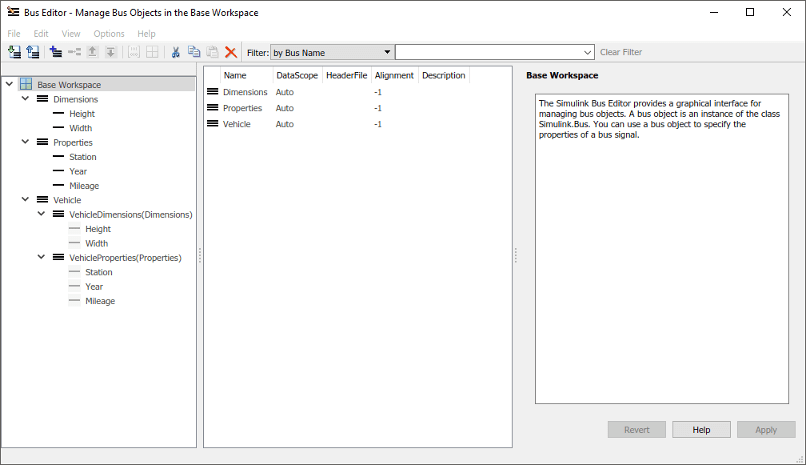This screenshot has height=465, width=806.
Task: Click the bus icon beside Properties in table
Action: pyautogui.click(x=212, y=107)
